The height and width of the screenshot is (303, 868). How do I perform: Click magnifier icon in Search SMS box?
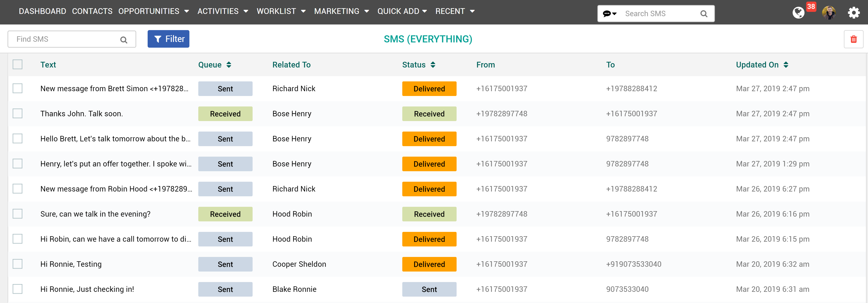703,14
